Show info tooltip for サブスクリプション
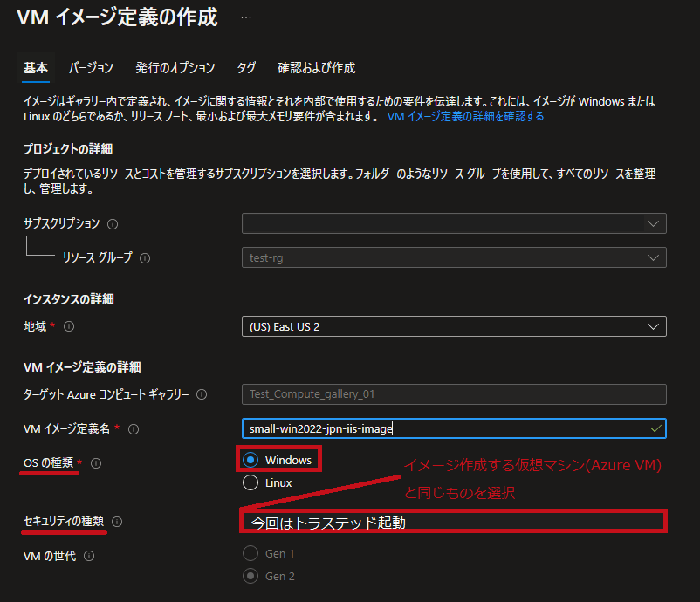Image resolution: width=700 pixels, height=602 pixels. tap(113, 224)
